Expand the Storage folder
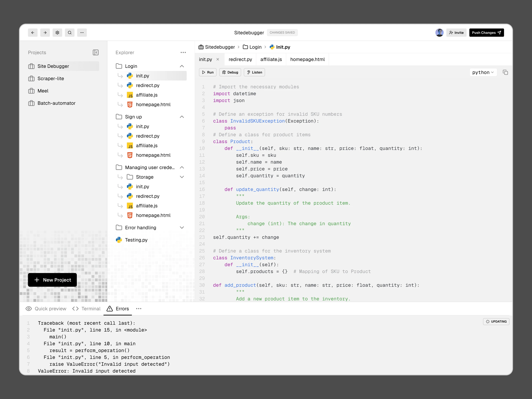 (182, 177)
